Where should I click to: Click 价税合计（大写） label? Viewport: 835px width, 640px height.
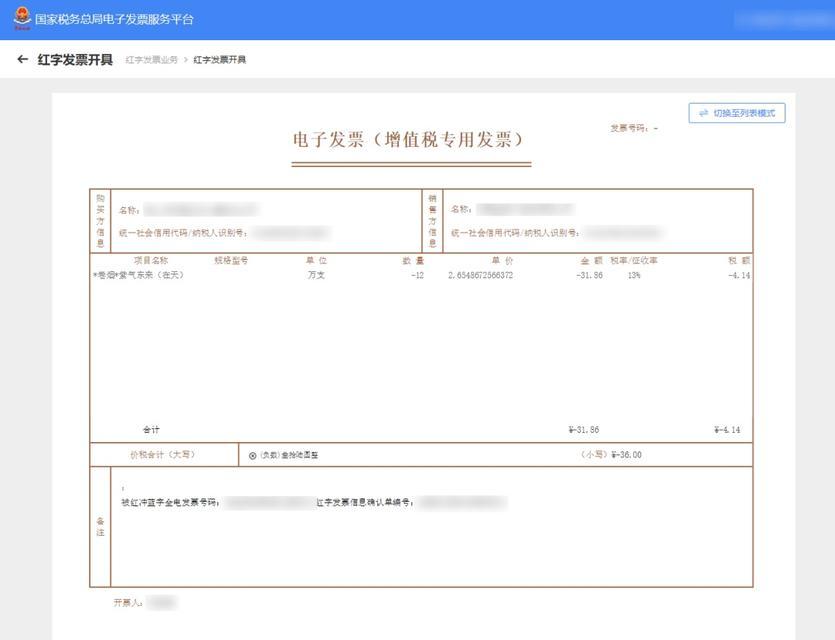pos(163,455)
